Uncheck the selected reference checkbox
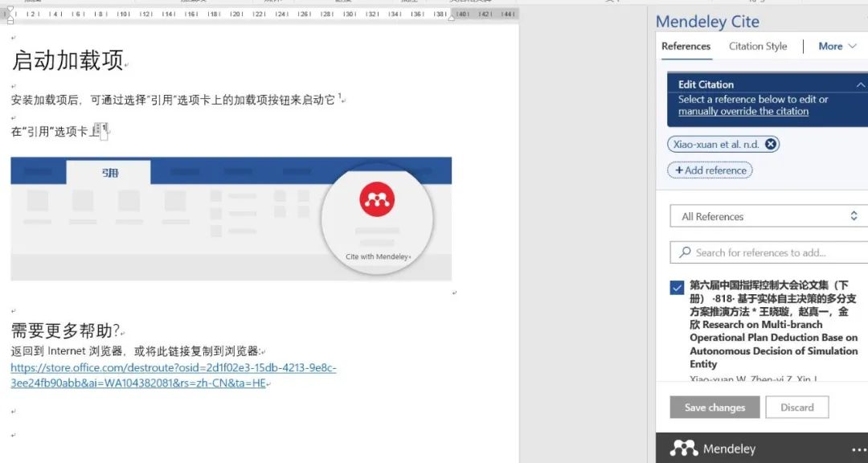This screenshot has width=868, height=463. (x=677, y=288)
